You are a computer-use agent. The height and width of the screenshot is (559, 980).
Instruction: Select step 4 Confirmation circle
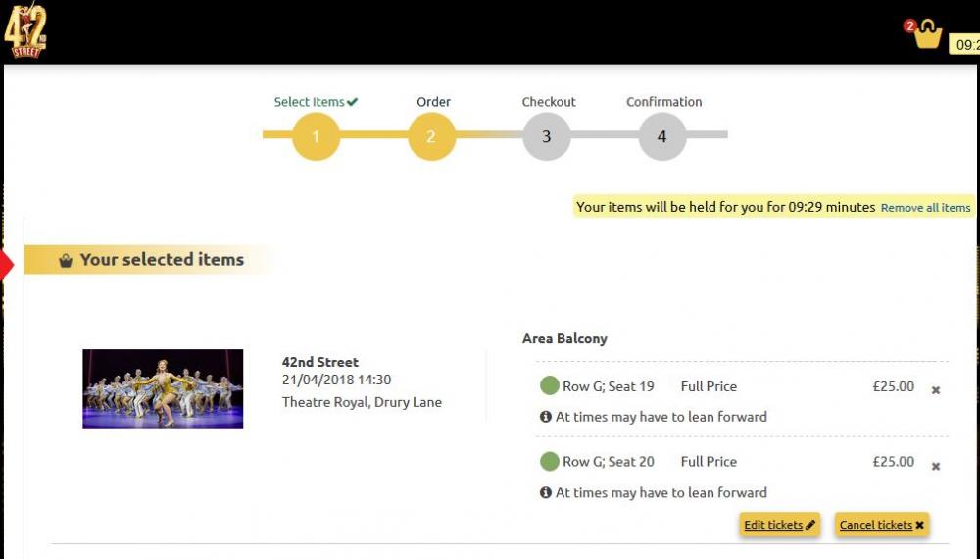[x=661, y=136]
